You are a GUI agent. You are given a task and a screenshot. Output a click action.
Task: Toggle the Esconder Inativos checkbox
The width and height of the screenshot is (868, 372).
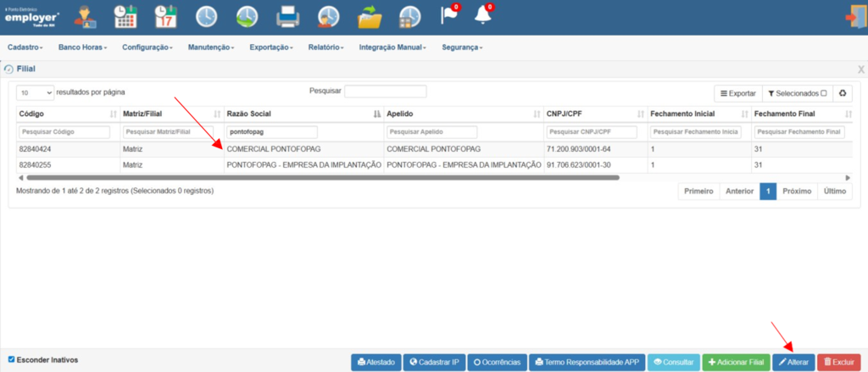pos(12,359)
